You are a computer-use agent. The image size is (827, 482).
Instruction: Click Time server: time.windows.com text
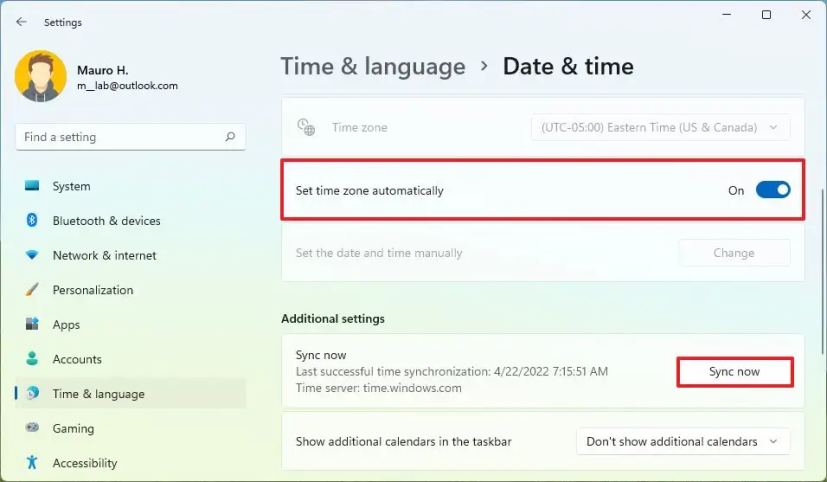(379, 388)
